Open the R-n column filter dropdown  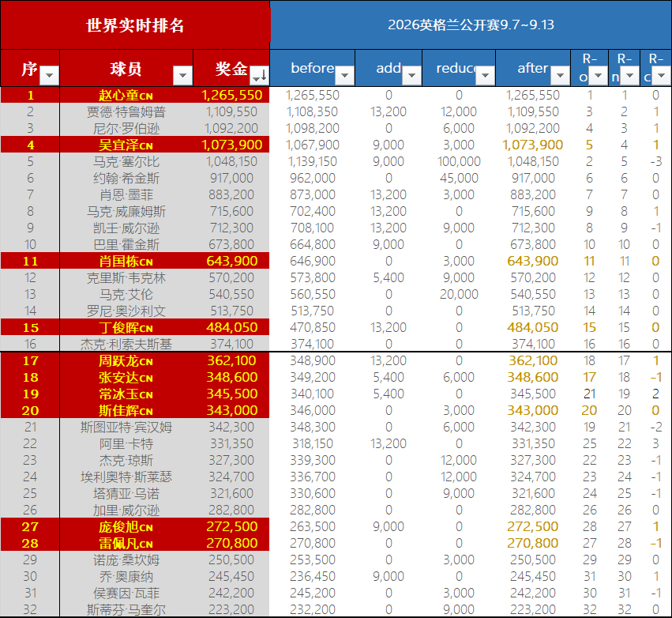[x=630, y=76]
